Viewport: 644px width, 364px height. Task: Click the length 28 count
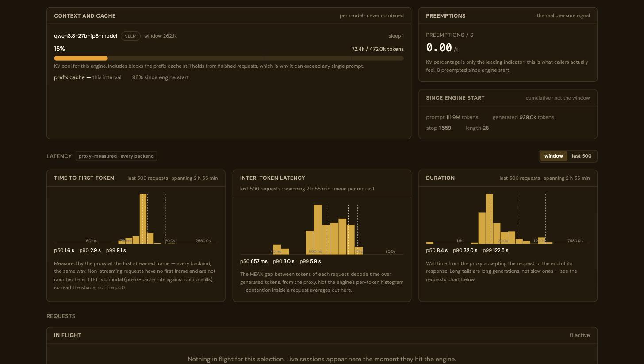click(477, 128)
